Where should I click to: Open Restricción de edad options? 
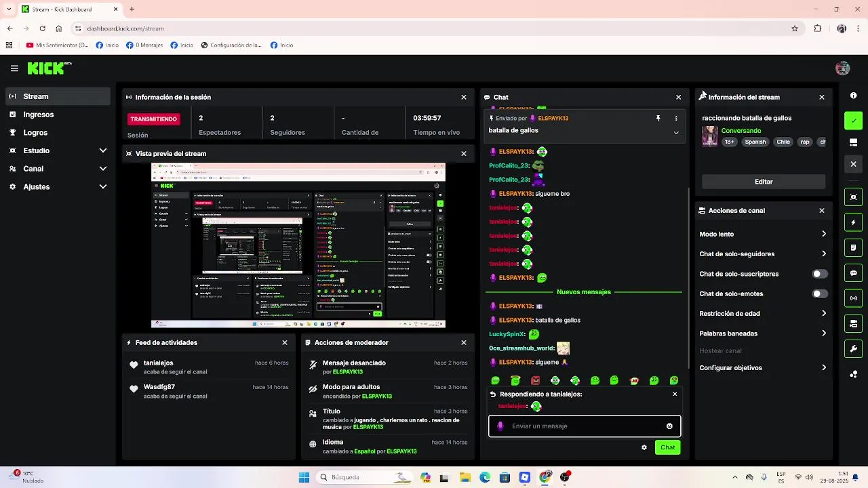tap(763, 313)
